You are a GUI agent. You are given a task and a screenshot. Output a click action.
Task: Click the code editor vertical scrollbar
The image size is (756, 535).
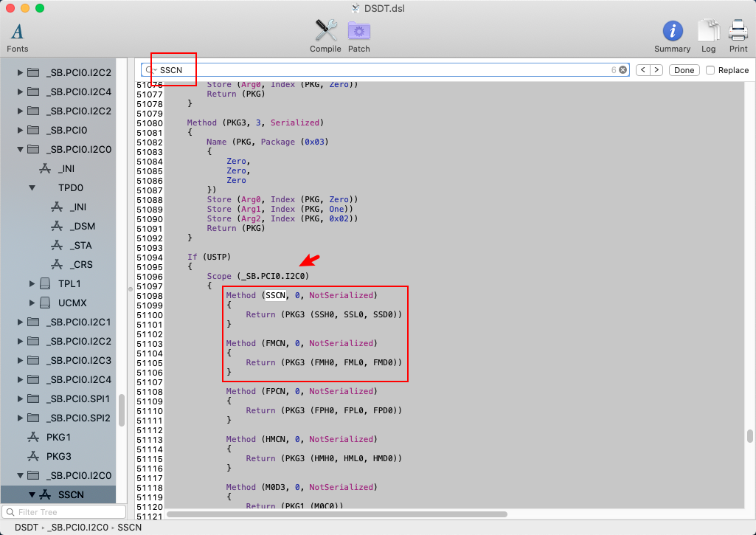pyautogui.click(x=750, y=435)
